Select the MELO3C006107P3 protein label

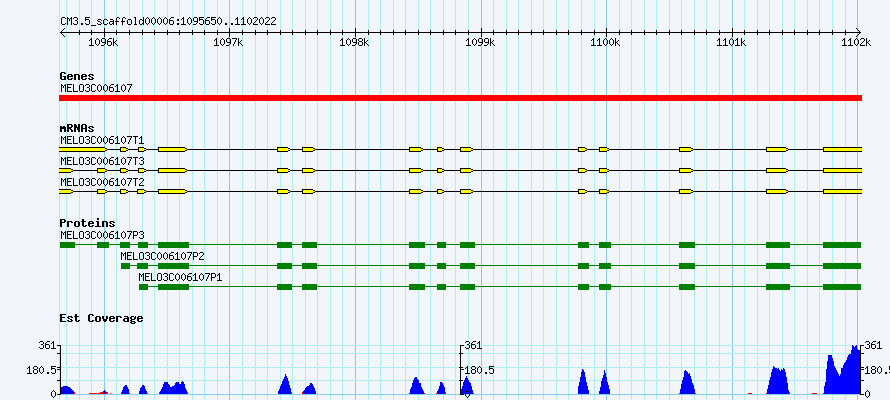click(102, 234)
